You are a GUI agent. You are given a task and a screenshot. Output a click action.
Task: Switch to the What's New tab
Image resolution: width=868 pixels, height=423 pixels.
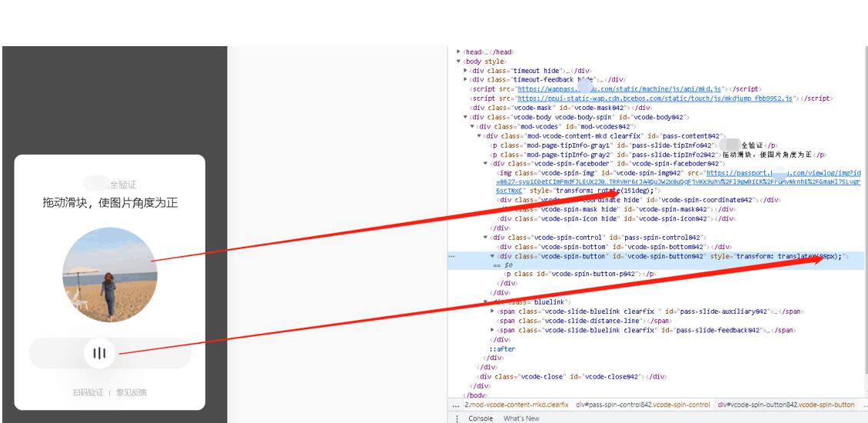(x=521, y=418)
